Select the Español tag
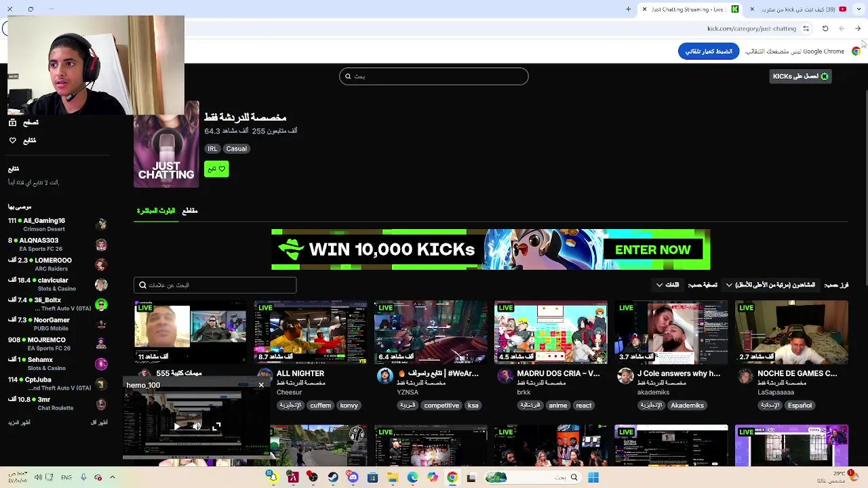Image resolution: width=868 pixels, height=488 pixels. [800, 405]
